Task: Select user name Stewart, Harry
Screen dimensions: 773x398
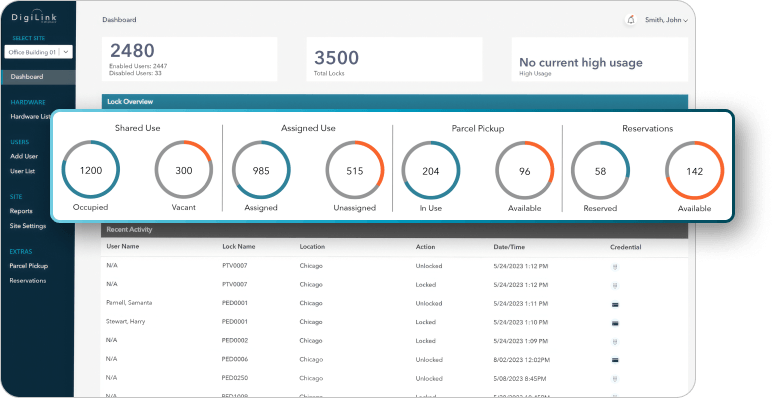Action: coord(126,322)
